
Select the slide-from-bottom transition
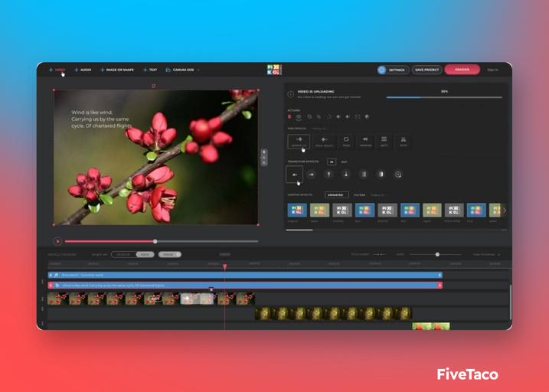pyautogui.click(x=346, y=175)
